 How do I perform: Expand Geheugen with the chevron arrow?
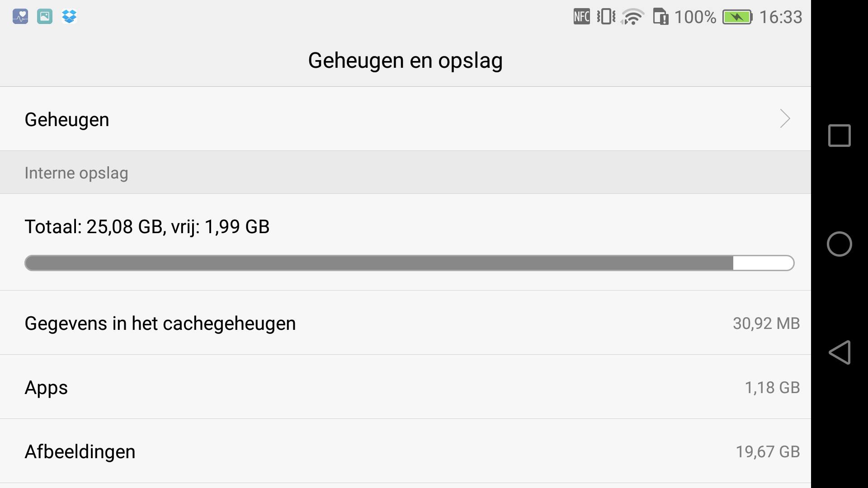[785, 119]
